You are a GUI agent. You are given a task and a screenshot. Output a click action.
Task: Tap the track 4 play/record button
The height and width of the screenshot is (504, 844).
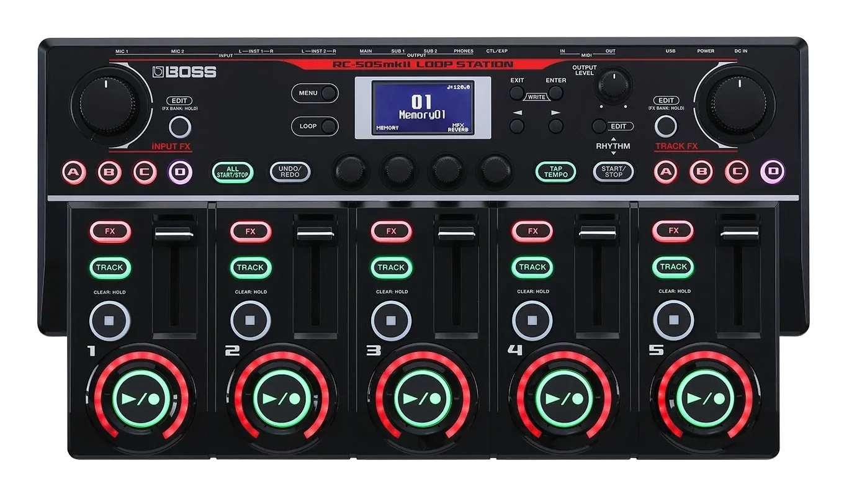click(x=563, y=398)
